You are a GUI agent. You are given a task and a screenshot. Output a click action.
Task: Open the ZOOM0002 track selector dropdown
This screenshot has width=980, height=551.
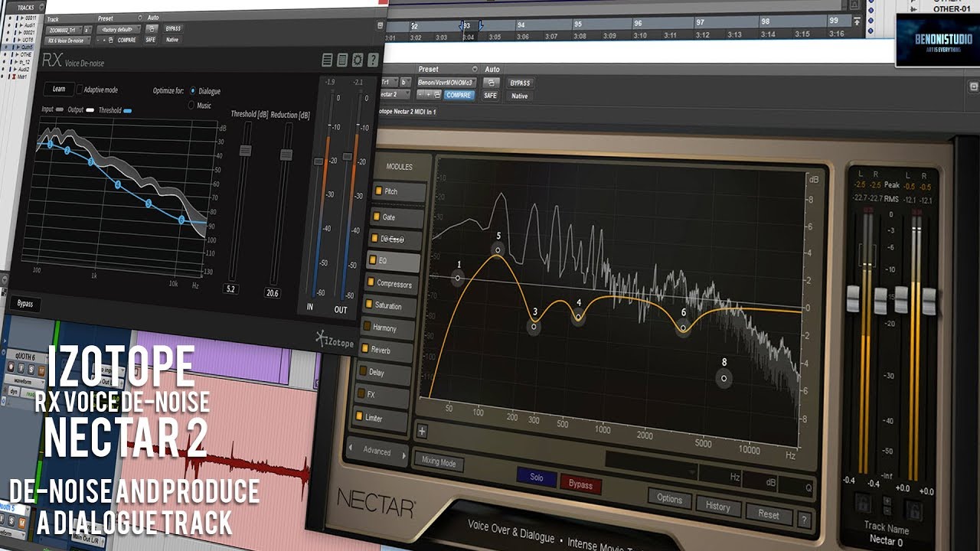click(x=64, y=28)
